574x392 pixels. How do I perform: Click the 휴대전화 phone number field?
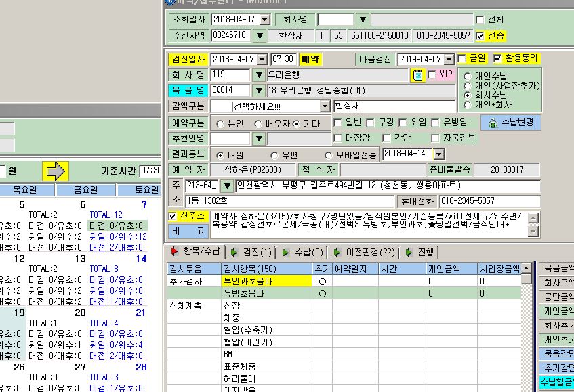click(x=490, y=201)
